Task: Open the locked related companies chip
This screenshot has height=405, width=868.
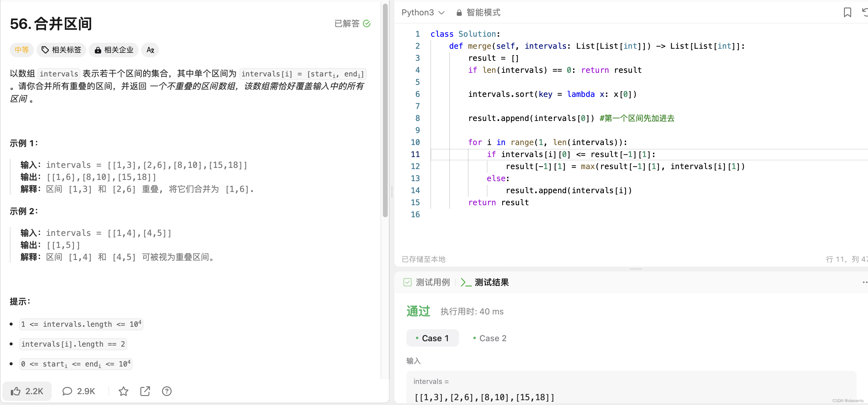Action: [x=114, y=50]
